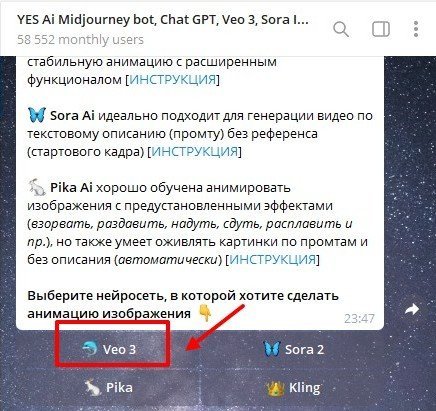Click the bold Выберите нейросеть sentence
The image size is (436, 411).
(x=183, y=305)
